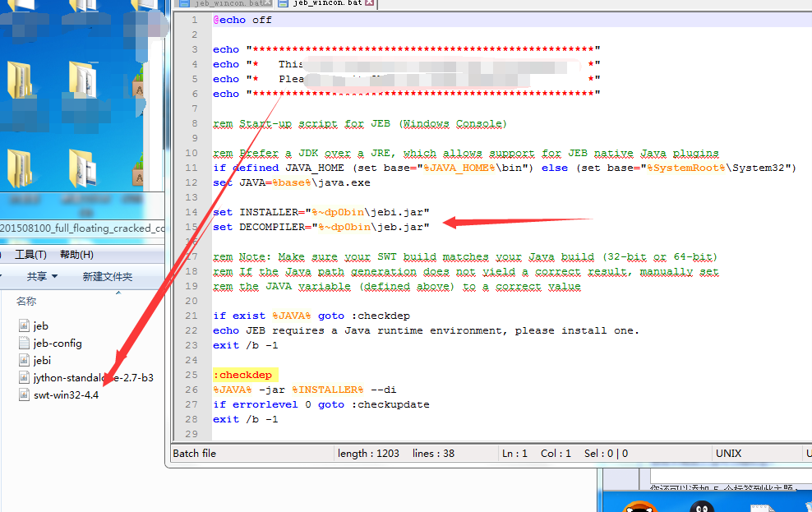812x512 pixels.
Task: Click 'Ln : 1' in the status bar
Action: pos(514,454)
